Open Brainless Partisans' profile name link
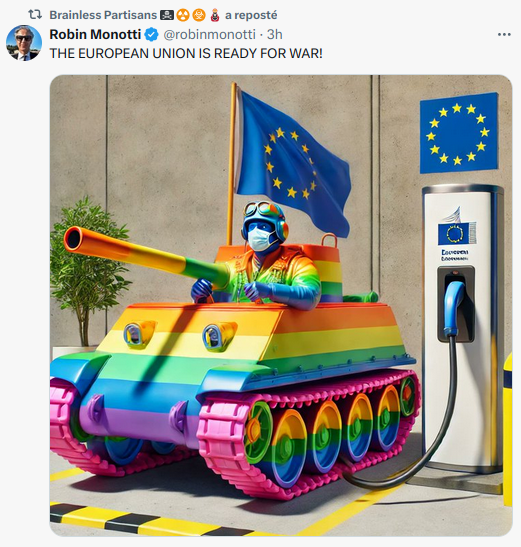521x547 pixels. [103, 15]
